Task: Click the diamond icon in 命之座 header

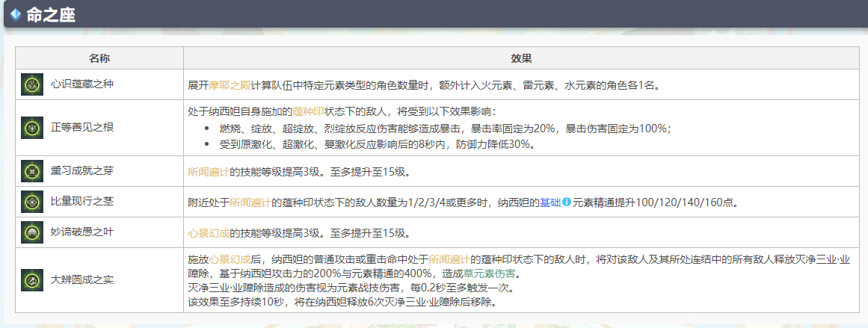Action: [15, 15]
